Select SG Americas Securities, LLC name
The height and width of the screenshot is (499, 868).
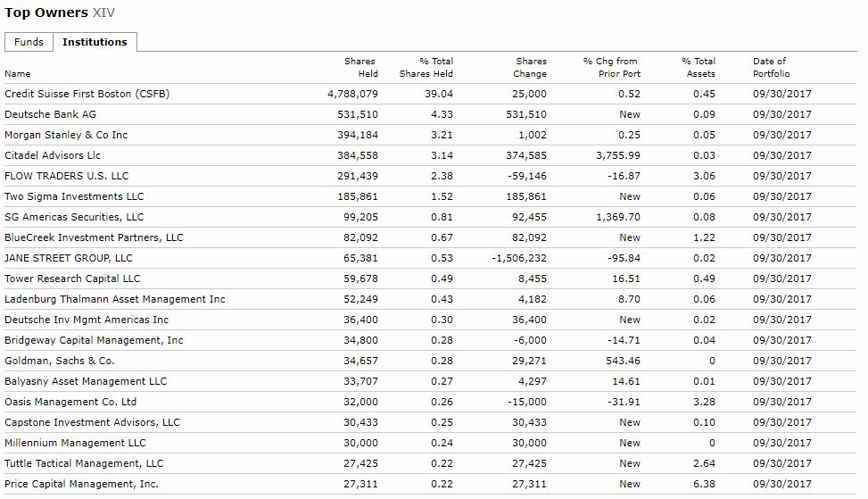(x=74, y=217)
